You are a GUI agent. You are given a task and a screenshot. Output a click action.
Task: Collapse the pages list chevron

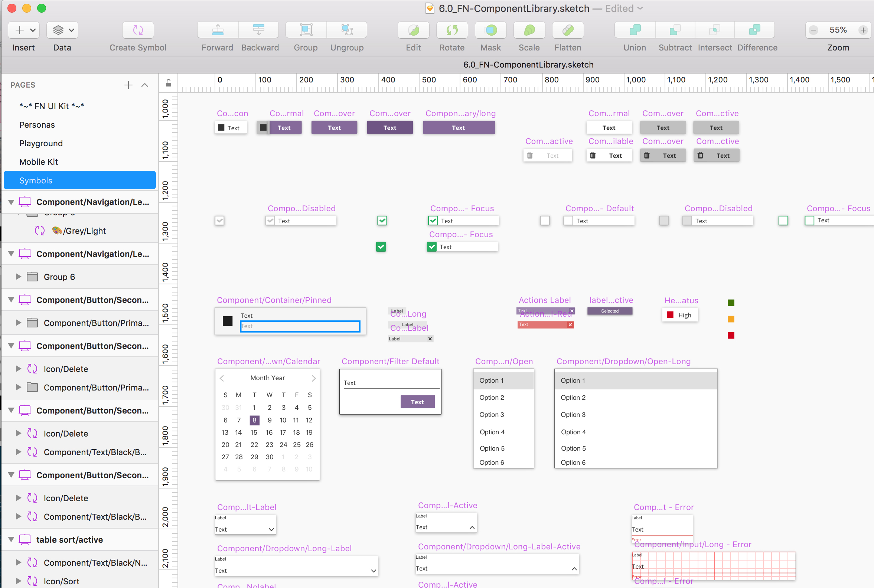click(x=145, y=85)
